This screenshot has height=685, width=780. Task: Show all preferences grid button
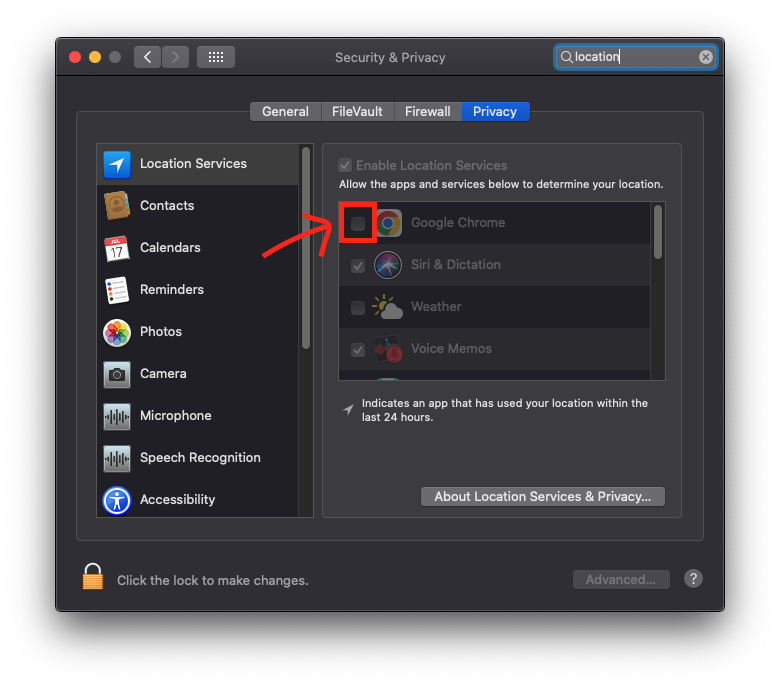216,57
